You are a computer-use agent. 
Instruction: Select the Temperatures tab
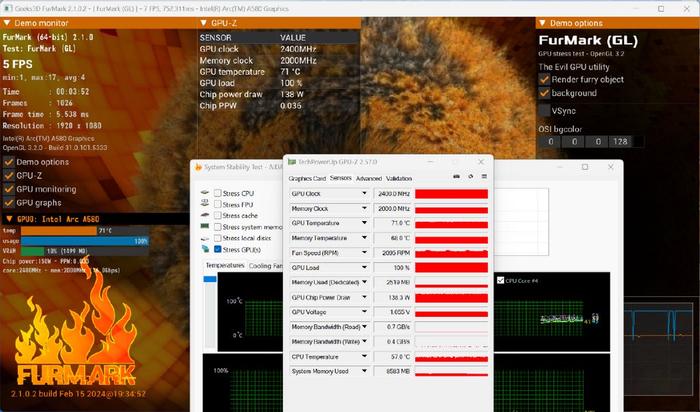click(x=225, y=266)
